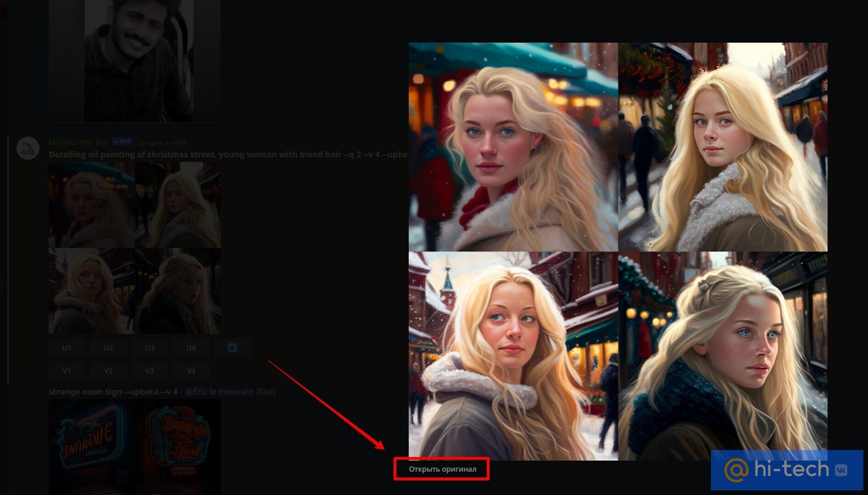Click the 'Detailing oil painting of christmas street' prompt text
The height and width of the screenshot is (495, 868).
pyautogui.click(x=228, y=154)
